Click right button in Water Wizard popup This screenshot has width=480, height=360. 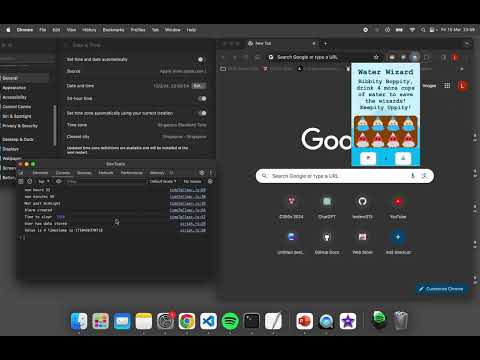pyautogui.click(x=403, y=158)
